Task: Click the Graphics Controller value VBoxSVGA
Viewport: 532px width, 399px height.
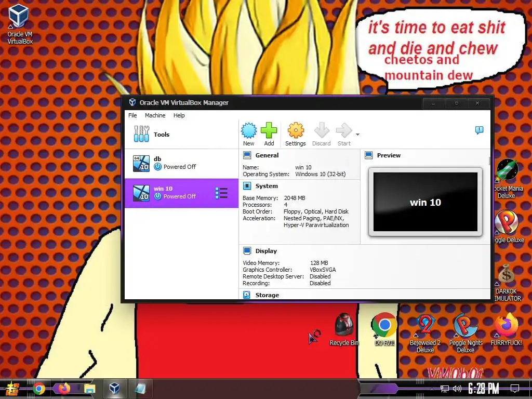Action: pos(323,270)
